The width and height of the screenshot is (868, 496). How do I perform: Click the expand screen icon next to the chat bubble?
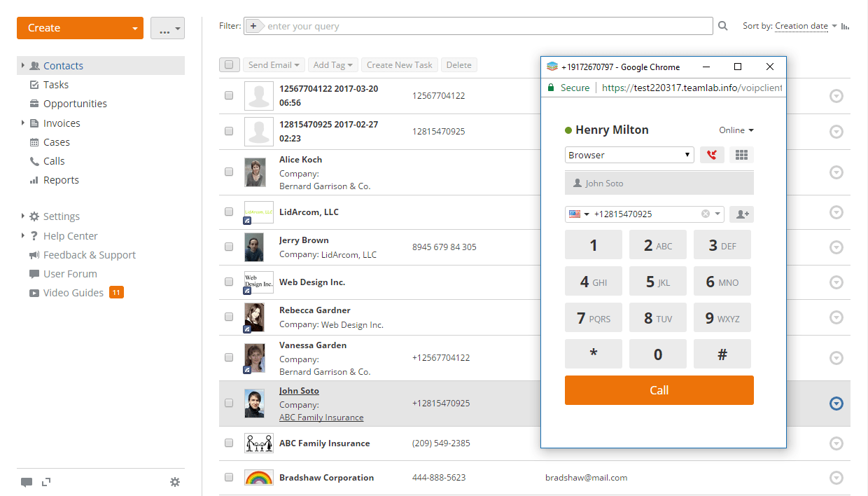(x=46, y=482)
